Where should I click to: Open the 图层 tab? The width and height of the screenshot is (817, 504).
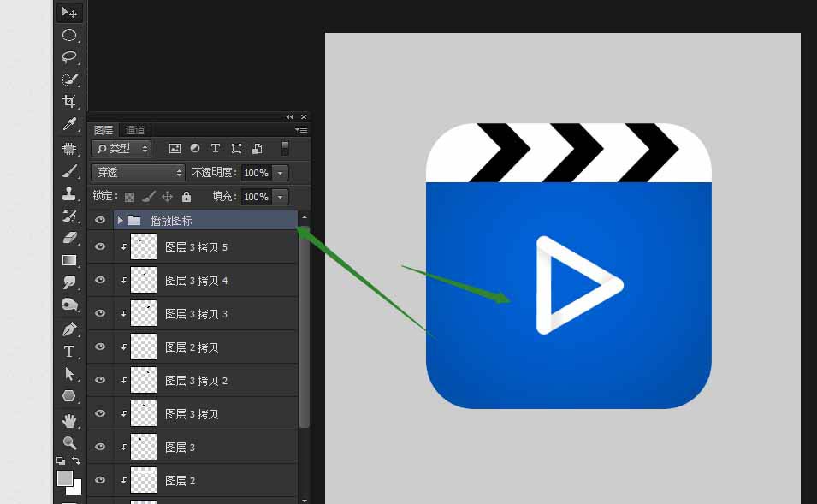pyautogui.click(x=104, y=130)
